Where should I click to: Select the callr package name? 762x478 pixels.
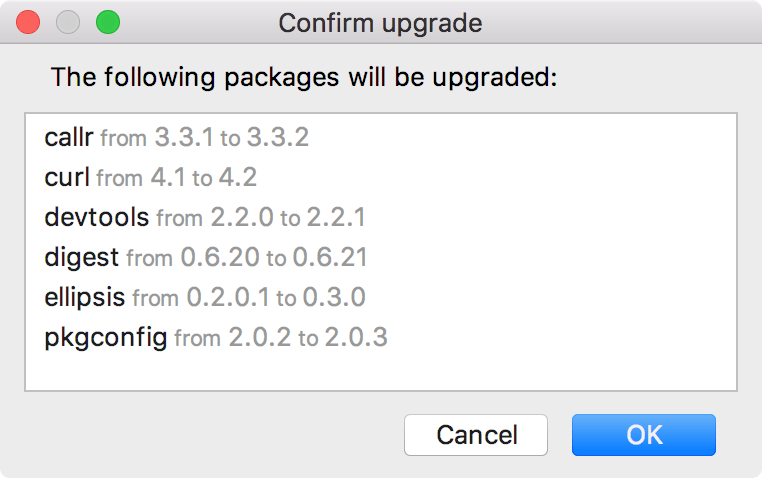[x=69, y=137]
